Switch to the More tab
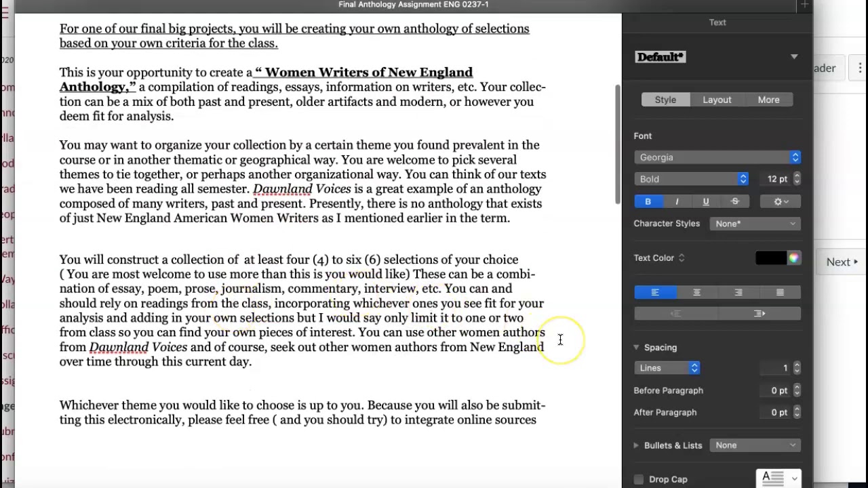868x488 pixels. tap(768, 100)
